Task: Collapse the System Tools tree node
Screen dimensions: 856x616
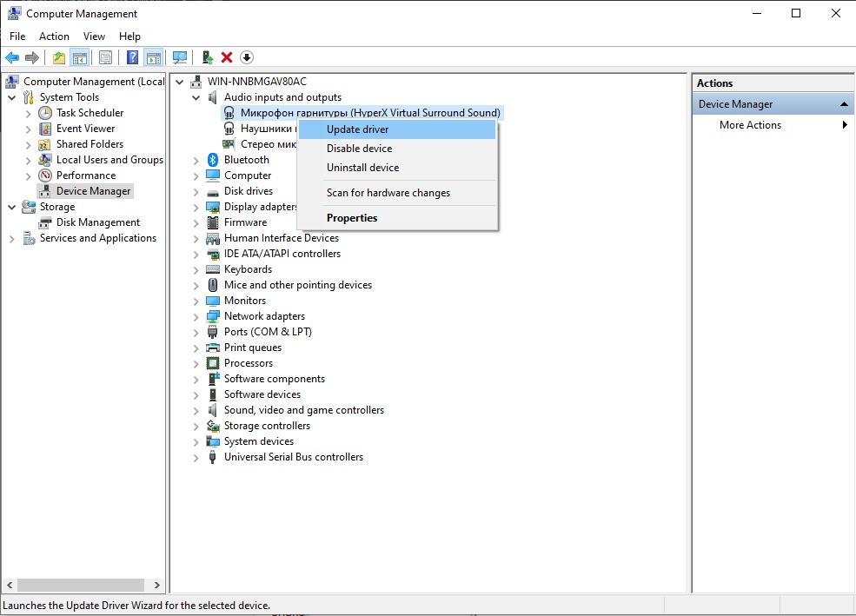Action: click(12, 97)
